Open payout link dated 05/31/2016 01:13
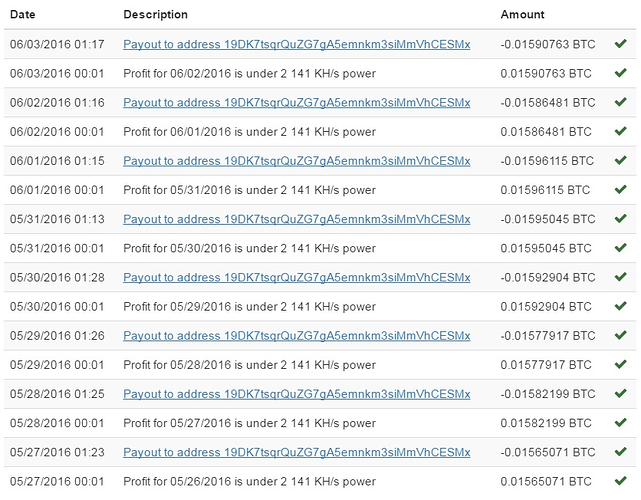This screenshot has height=500, width=641. point(296,219)
